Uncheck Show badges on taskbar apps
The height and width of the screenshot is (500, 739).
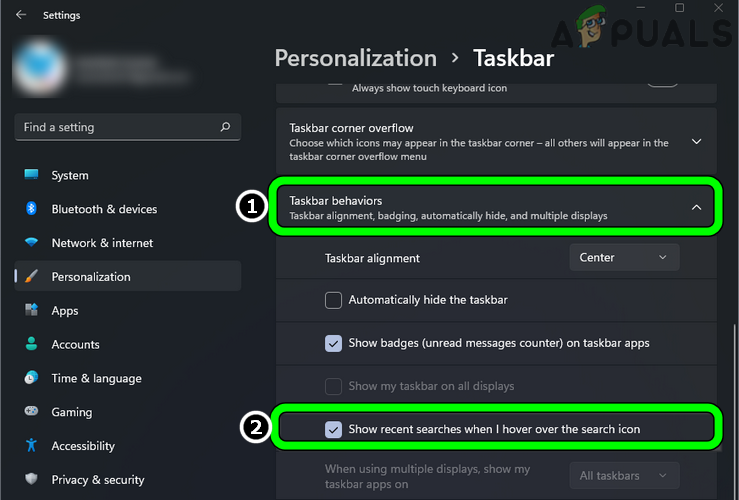click(334, 343)
